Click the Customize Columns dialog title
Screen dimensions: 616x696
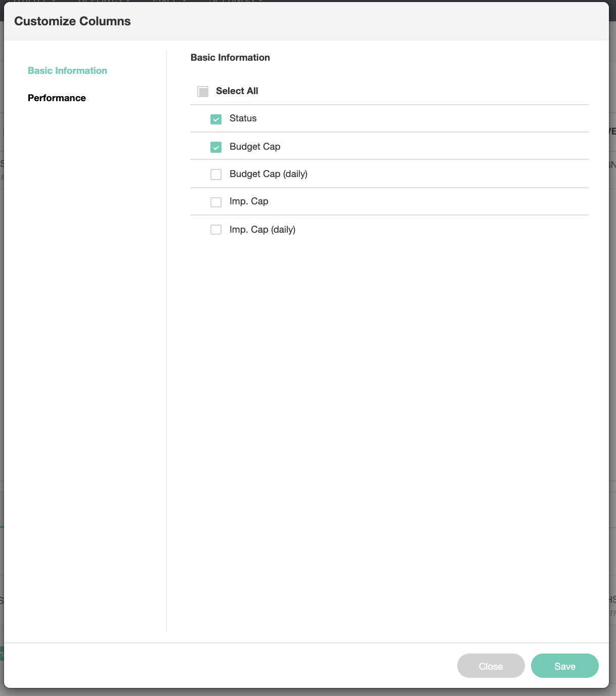(72, 21)
